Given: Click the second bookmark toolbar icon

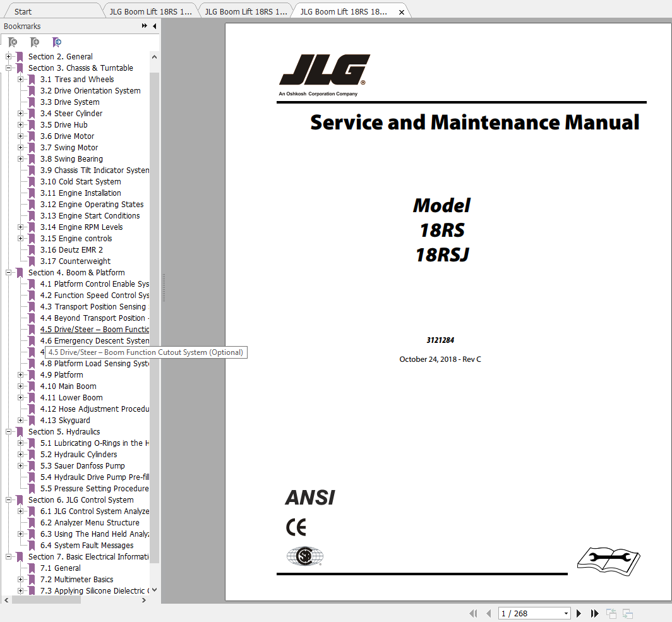Looking at the screenshot, I should [35, 42].
